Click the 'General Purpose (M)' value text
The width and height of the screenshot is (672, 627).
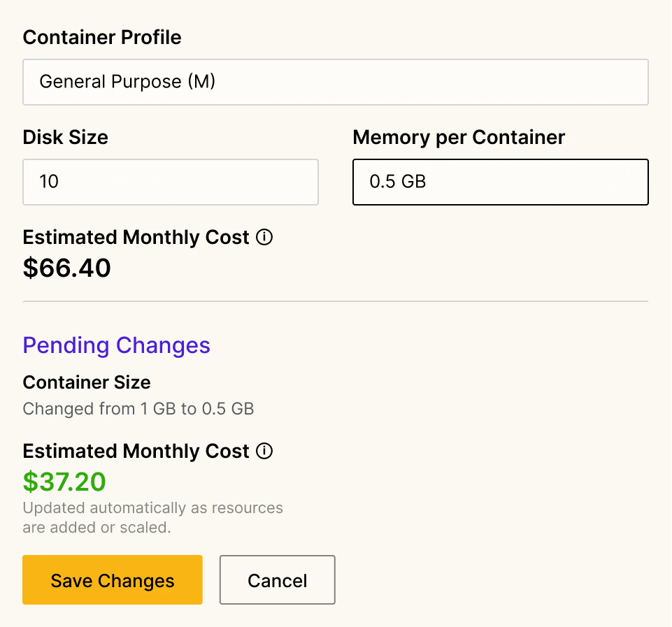click(x=127, y=82)
